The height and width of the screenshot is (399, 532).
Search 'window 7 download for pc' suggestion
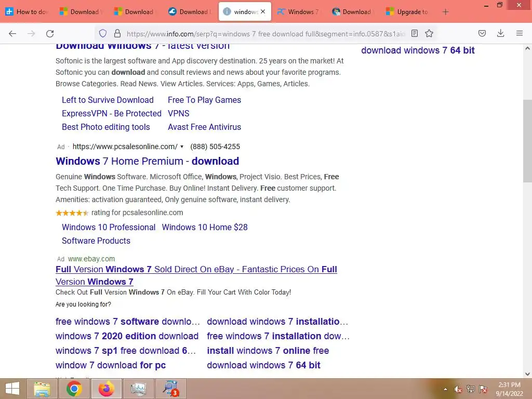[111, 365]
